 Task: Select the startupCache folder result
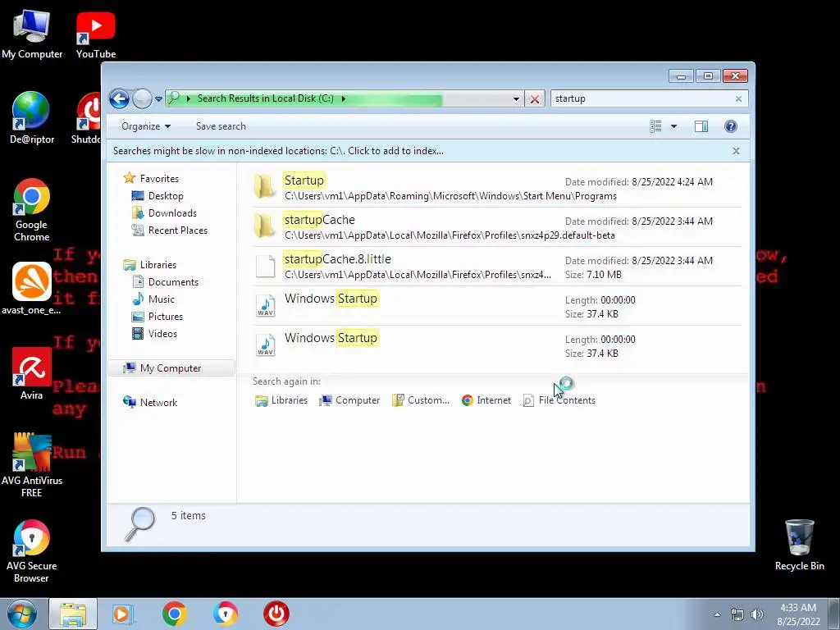(x=497, y=227)
